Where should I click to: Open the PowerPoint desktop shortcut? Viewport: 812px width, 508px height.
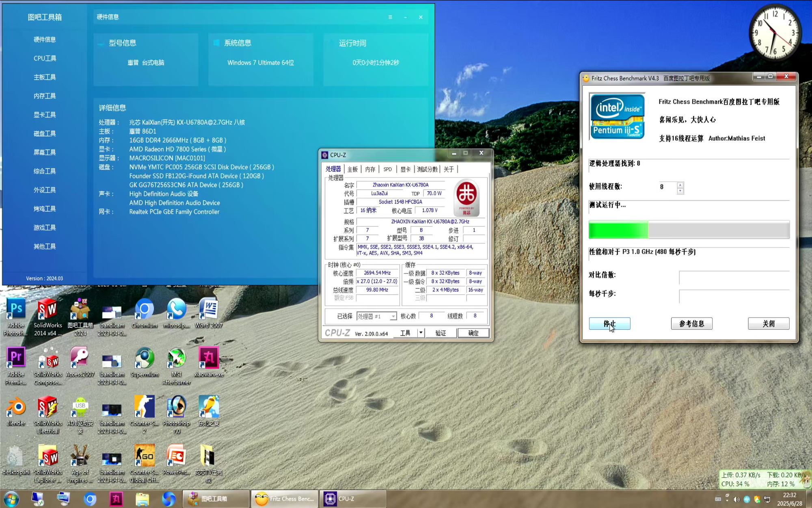(176, 460)
